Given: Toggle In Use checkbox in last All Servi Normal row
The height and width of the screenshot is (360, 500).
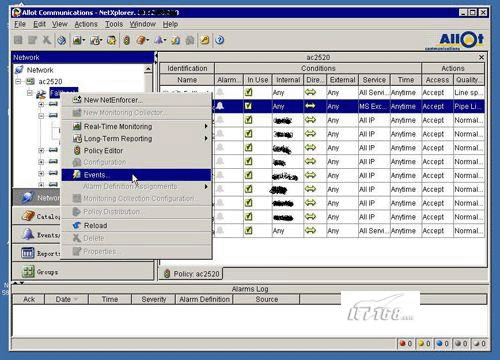Looking at the screenshot, I should pos(249,230).
